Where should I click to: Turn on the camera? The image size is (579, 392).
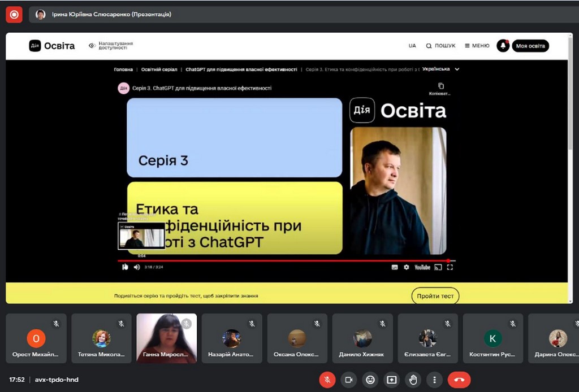(x=349, y=380)
